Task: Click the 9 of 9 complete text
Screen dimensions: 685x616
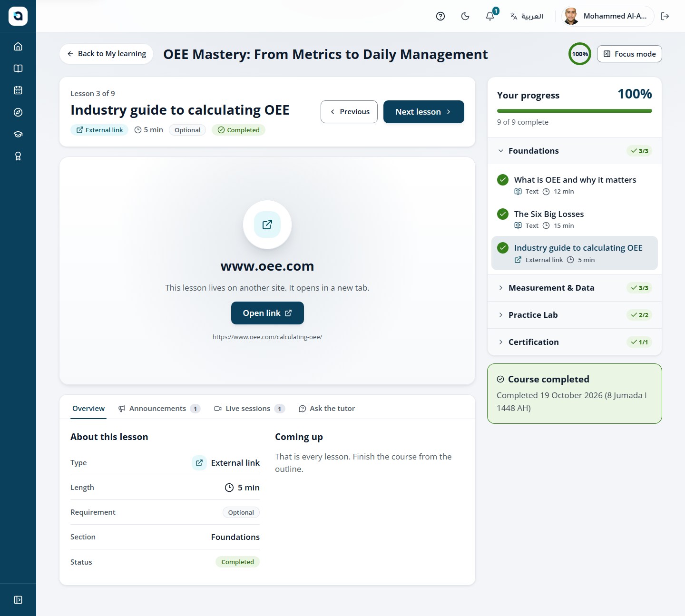Action: click(x=523, y=122)
